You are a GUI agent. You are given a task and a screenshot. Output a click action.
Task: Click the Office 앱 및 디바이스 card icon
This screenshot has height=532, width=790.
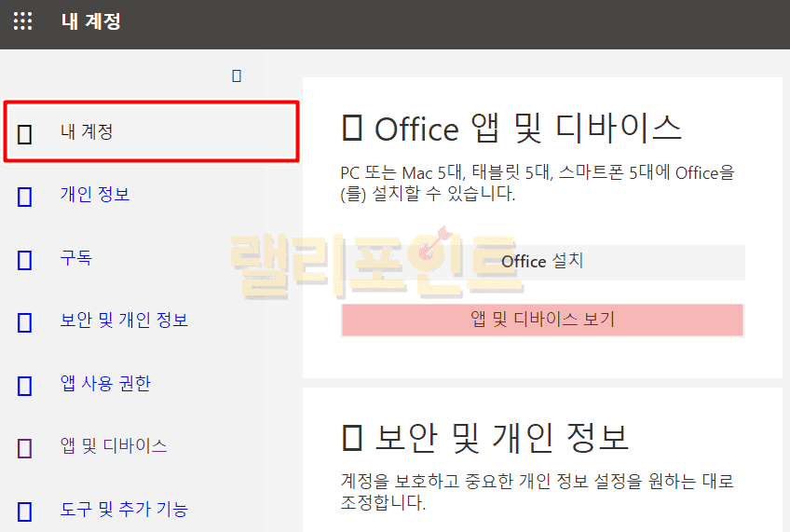point(352,129)
